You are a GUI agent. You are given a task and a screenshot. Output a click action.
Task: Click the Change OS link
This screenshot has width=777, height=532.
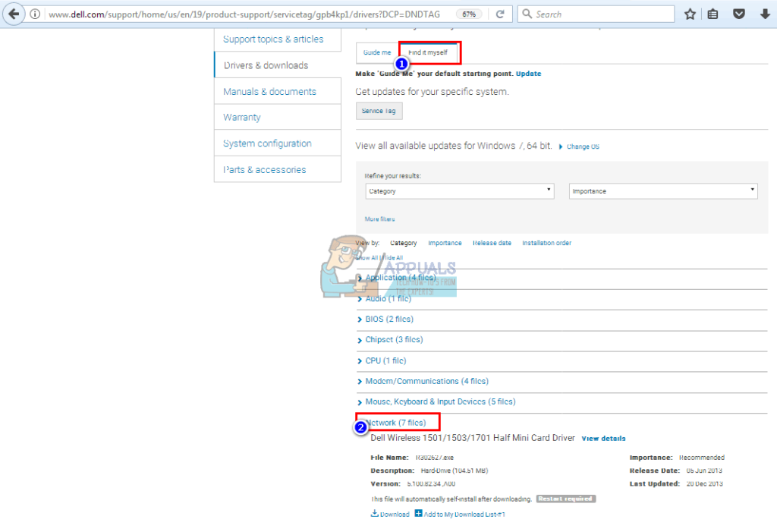[583, 146]
